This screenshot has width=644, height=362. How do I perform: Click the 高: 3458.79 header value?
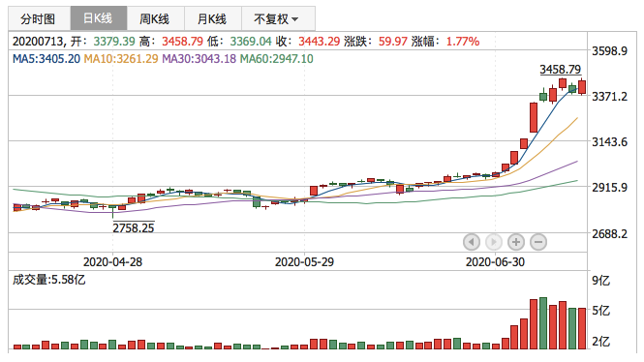(170, 41)
